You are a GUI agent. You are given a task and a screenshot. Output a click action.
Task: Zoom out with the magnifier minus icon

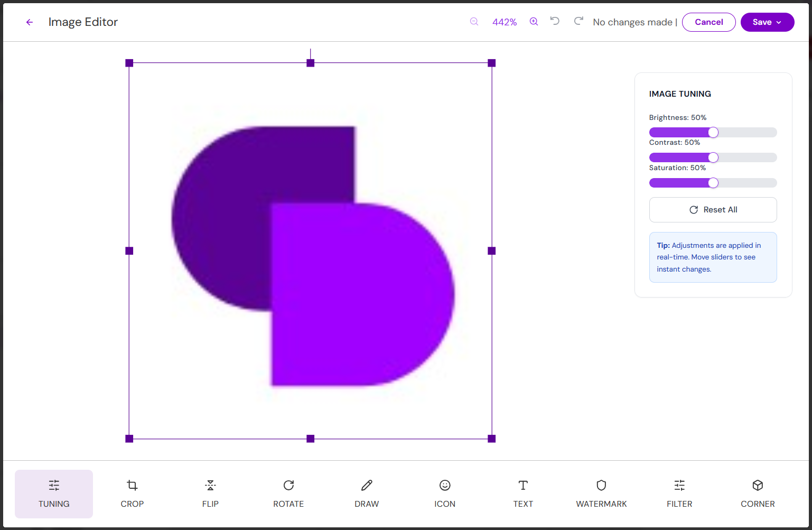point(474,22)
